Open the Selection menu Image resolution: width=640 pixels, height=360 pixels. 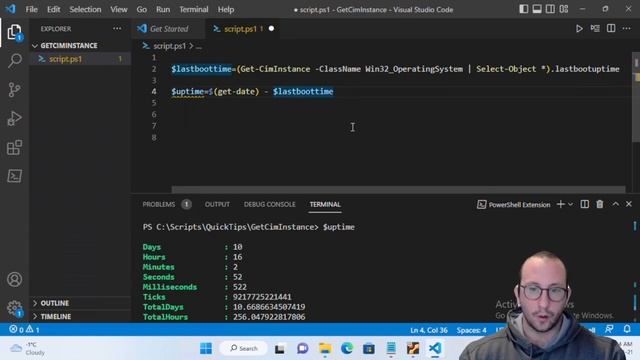pyautogui.click(x=85, y=9)
